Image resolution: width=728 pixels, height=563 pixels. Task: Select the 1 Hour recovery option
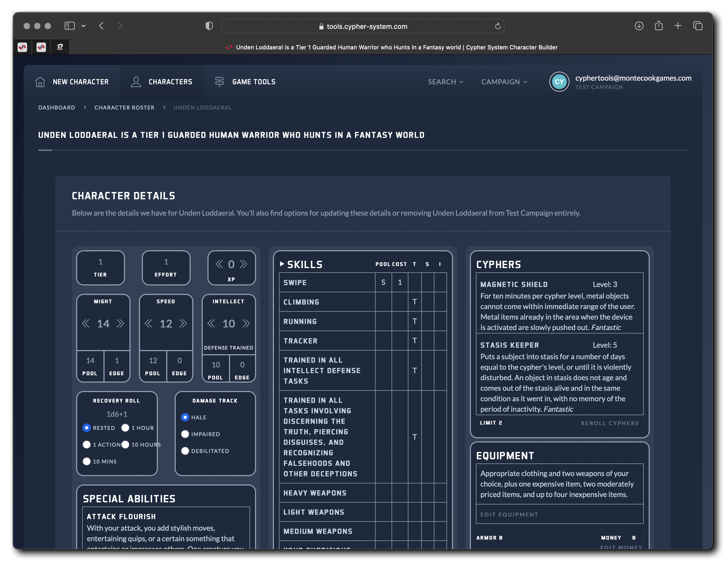(125, 428)
